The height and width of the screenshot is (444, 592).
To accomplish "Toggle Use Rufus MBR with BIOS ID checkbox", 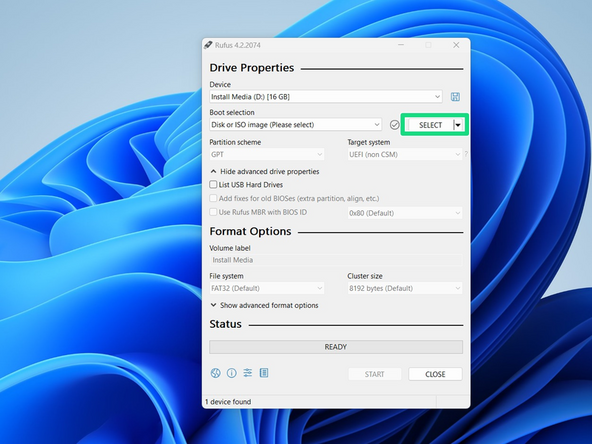I will 213,212.
